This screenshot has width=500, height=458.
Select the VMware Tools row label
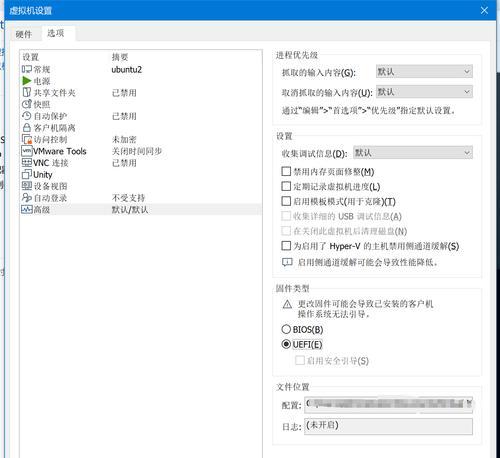pos(60,151)
